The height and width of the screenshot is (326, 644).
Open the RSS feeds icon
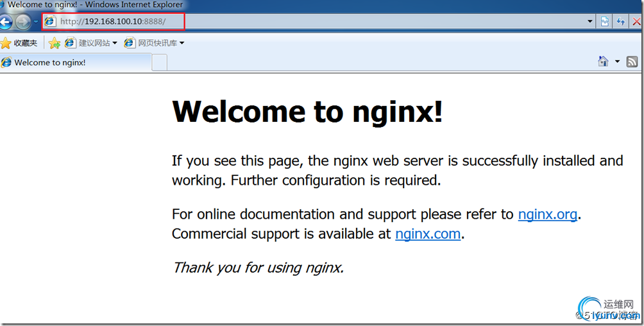pos(632,62)
